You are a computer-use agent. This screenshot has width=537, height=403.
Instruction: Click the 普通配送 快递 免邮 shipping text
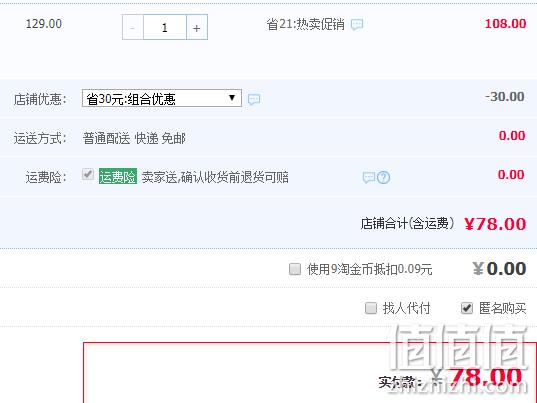click(134, 138)
